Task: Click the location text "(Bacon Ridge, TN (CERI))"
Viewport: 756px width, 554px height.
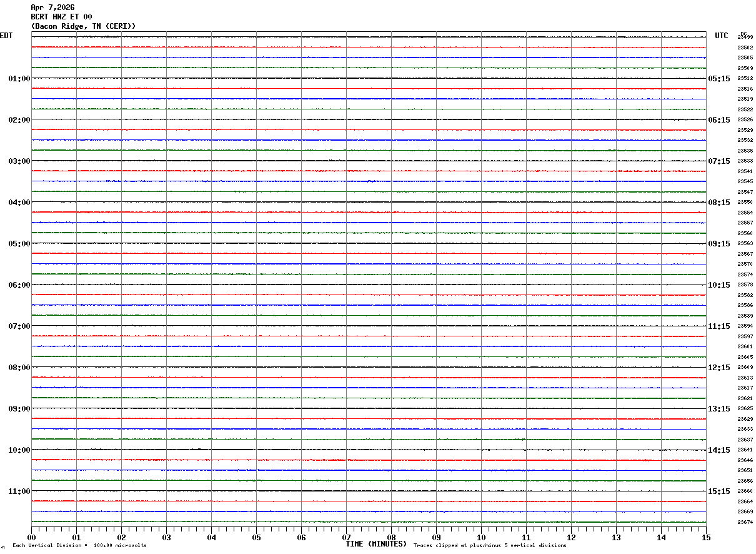Action: click(x=83, y=26)
